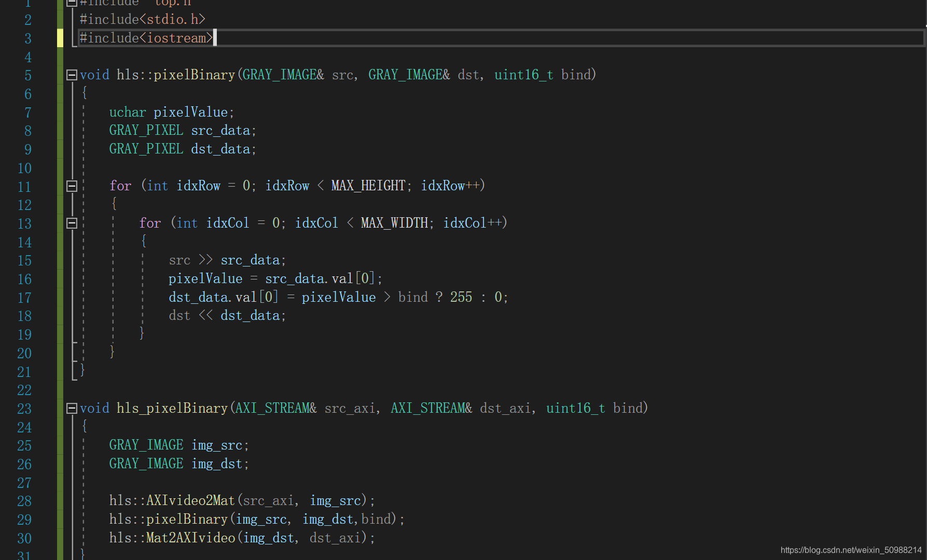This screenshot has width=927, height=560.
Task: Collapse the hls::pixelBinary function at line 5
Action: pos(72,75)
